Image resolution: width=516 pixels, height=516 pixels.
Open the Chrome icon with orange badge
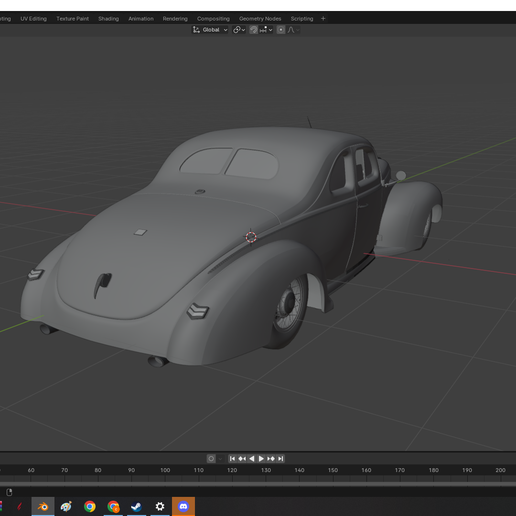pos(113,507)
